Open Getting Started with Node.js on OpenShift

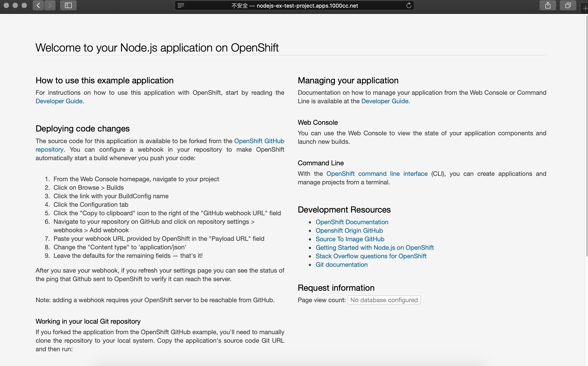coord(375,248)
